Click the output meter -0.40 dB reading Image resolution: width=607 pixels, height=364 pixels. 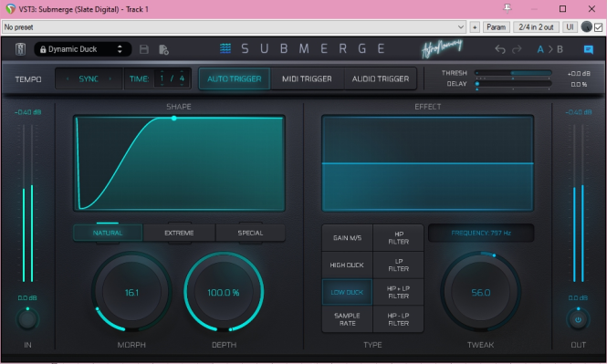point(579,112)
